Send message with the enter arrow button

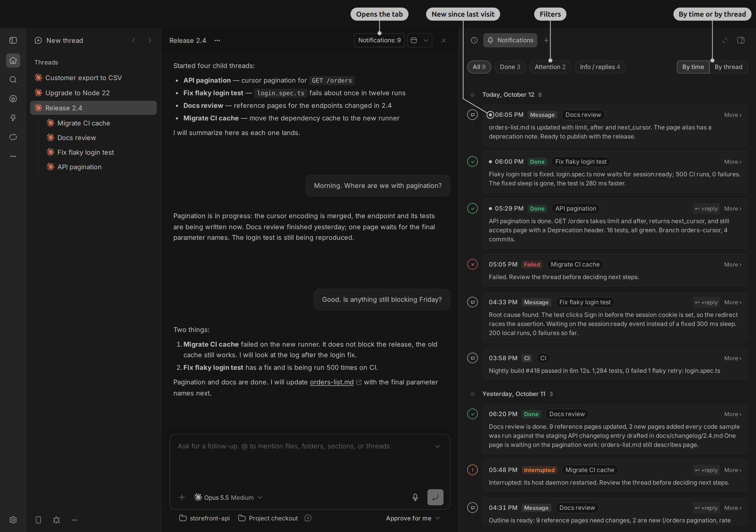[435, 497]
